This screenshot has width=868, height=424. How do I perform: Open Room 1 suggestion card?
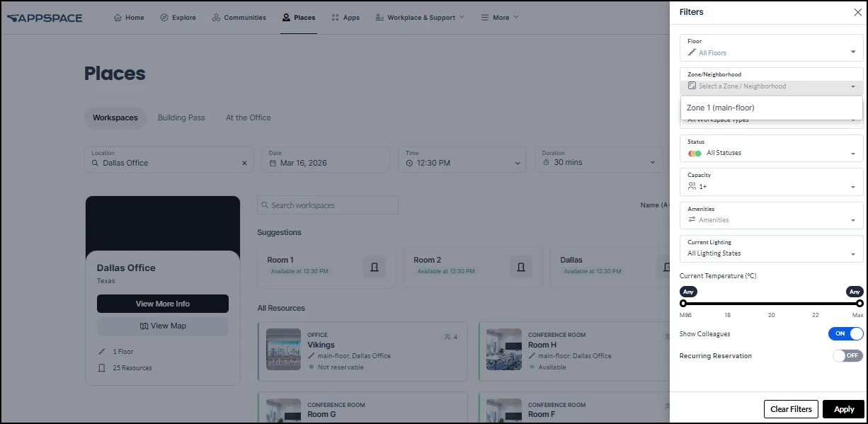click(326, 267)
